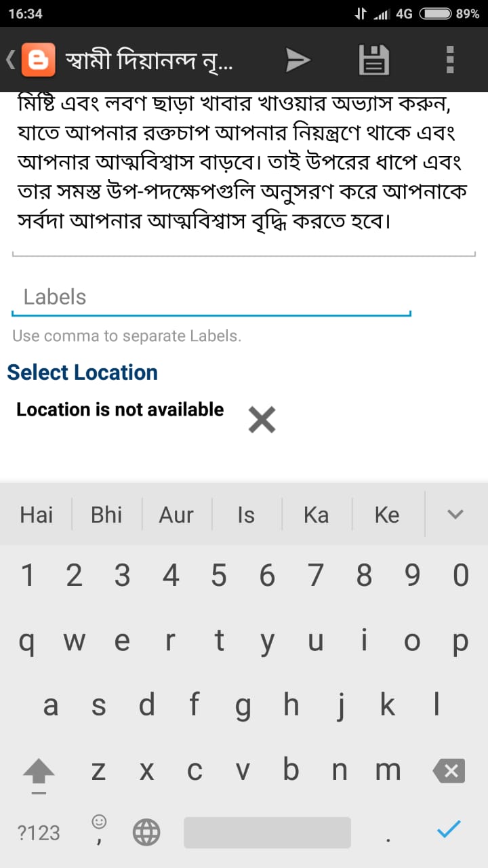Remove location with the X icon
The image size is (488, 868).
[262, 420]
